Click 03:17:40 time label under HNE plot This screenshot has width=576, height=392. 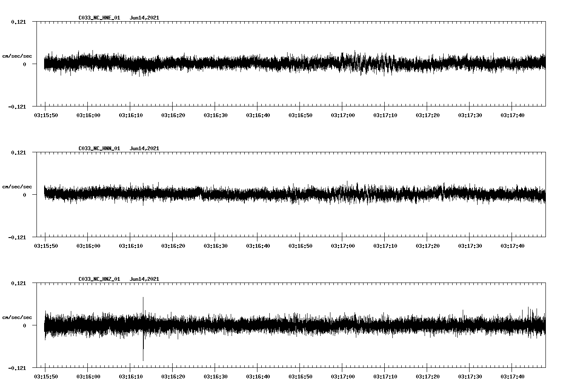click(512, 115)
